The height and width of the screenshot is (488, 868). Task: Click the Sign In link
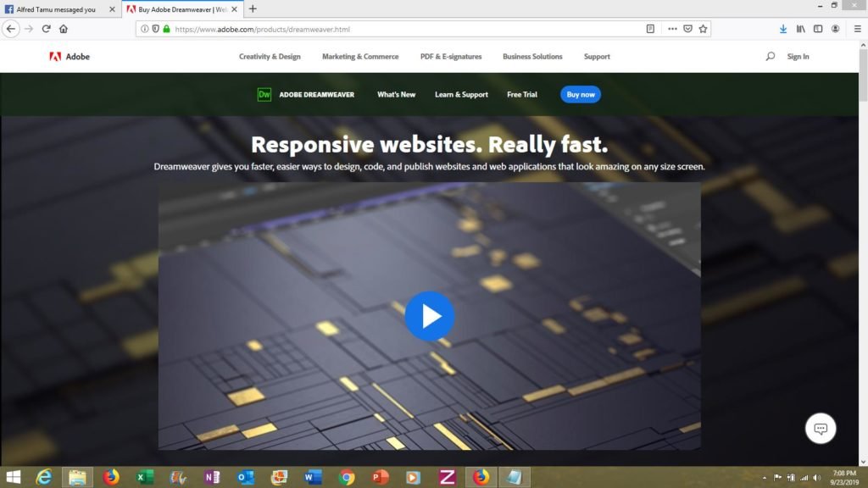[798, 57]
